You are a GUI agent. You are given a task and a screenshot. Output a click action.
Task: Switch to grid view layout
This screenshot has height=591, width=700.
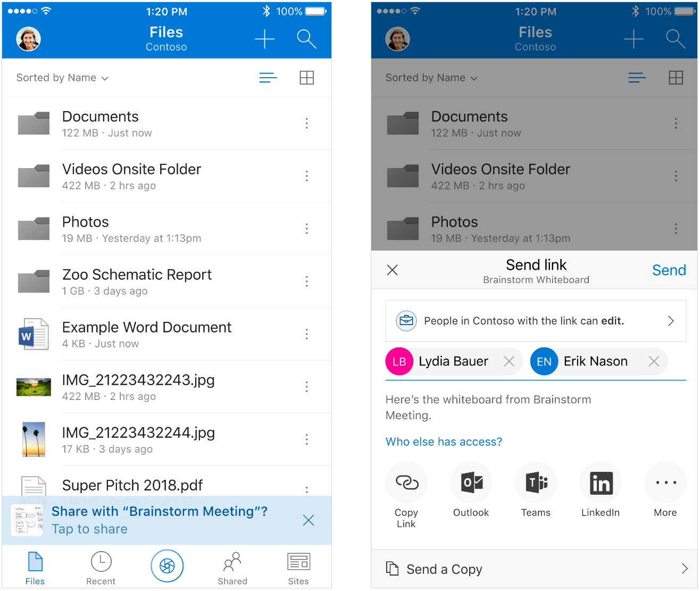point(307,78)
